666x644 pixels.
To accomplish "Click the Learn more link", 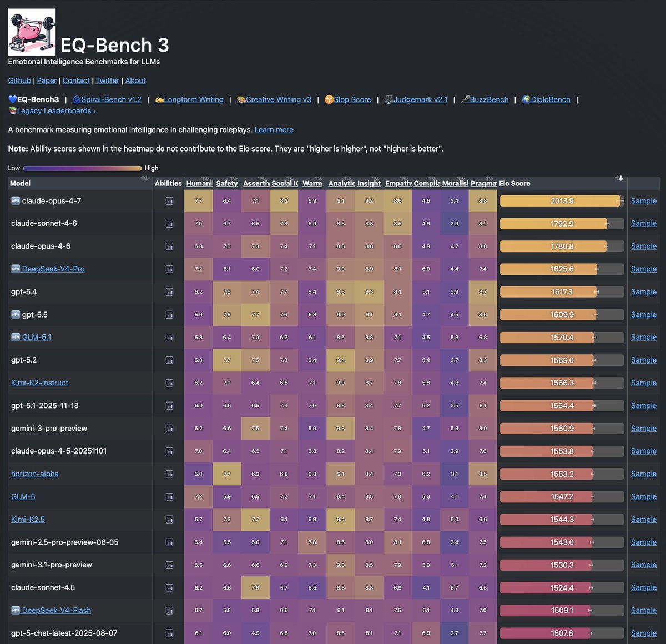I will [x=274, y=130].
